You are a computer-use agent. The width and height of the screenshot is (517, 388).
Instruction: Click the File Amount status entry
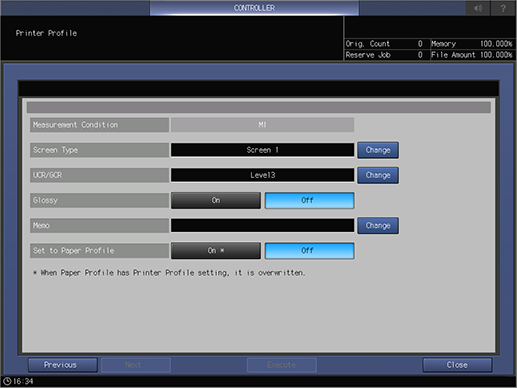coord(472,55)
